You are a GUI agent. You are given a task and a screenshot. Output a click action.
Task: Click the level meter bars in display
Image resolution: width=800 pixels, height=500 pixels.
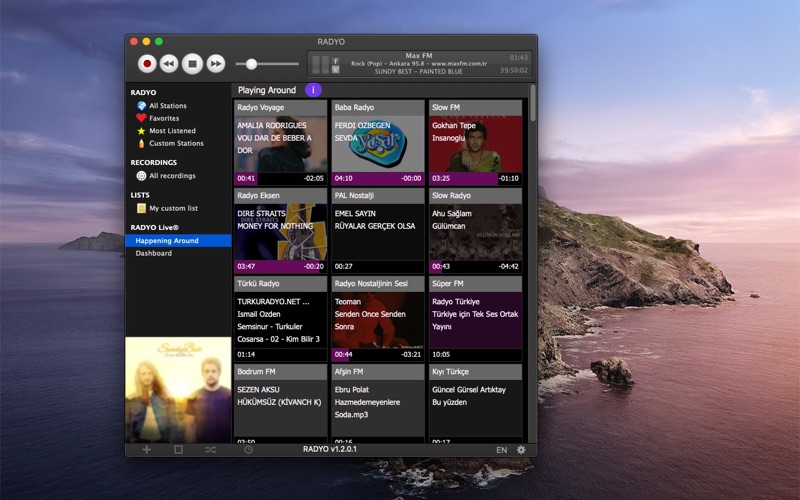click(320, 64)
